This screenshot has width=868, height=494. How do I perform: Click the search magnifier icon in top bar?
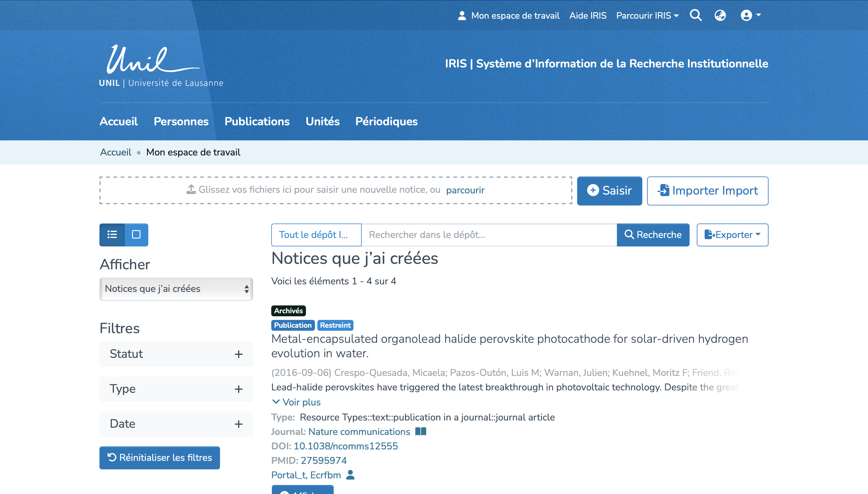tap(695, 15)
